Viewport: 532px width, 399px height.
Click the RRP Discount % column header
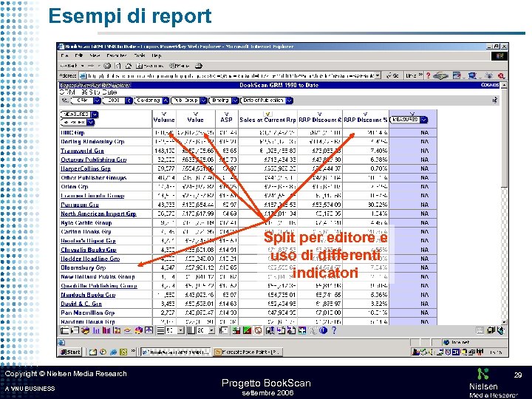[366, 120]
